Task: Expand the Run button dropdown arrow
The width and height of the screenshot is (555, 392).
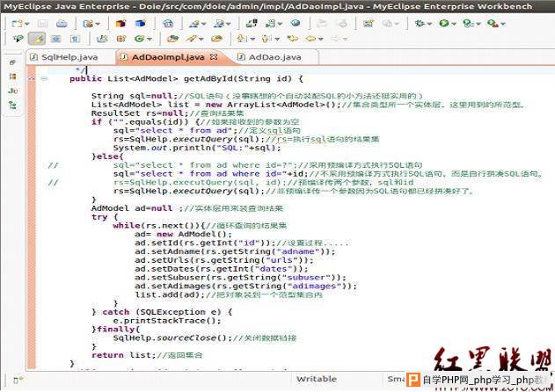Action: 455,23
